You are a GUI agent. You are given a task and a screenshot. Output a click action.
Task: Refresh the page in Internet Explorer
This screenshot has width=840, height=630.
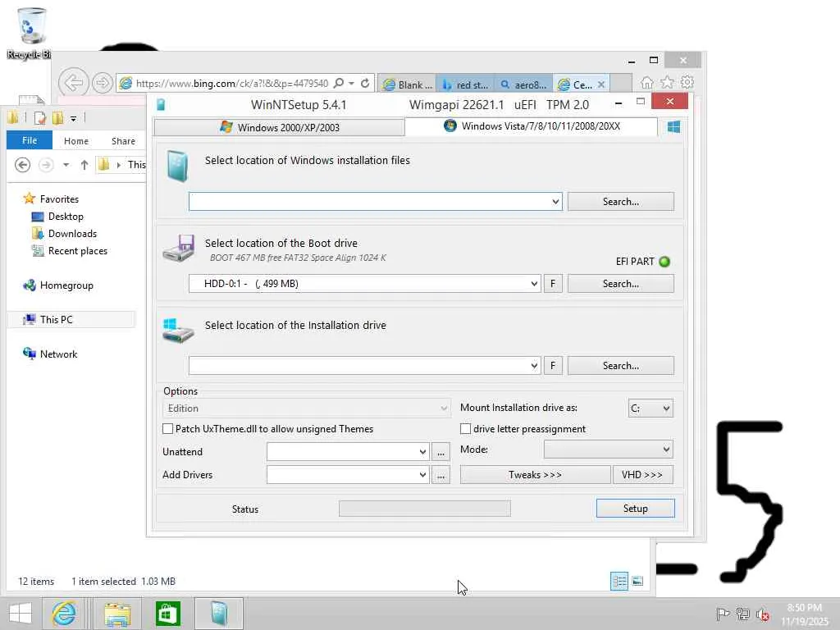click(365, 83)
